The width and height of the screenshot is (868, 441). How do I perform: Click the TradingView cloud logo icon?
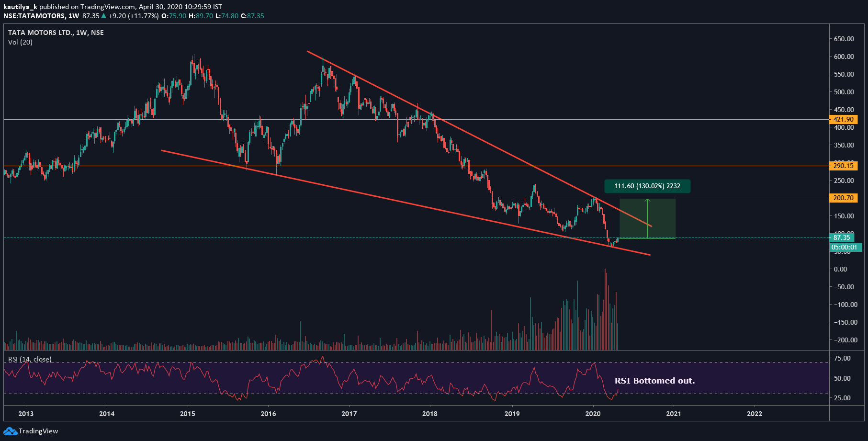10,431
